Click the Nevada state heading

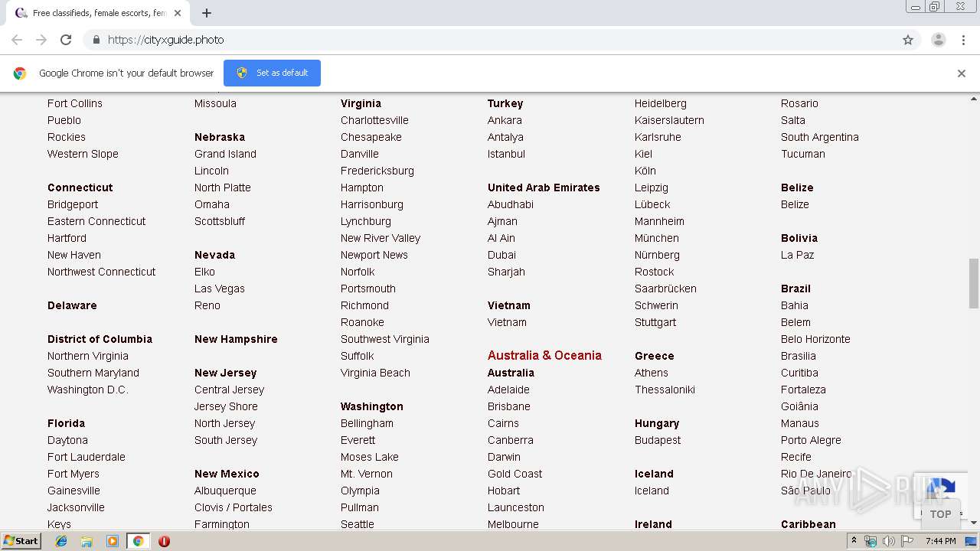click(x=214, y=255)
